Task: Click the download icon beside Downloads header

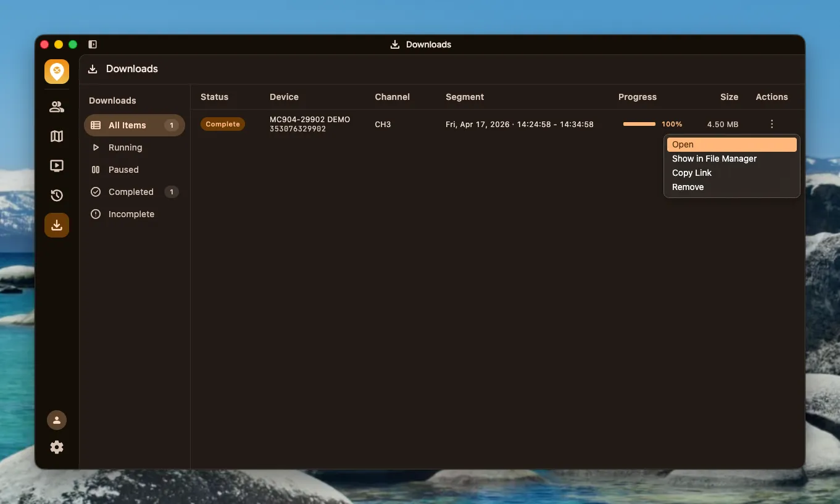Action: pyautogui.click(x=93, y=69)
